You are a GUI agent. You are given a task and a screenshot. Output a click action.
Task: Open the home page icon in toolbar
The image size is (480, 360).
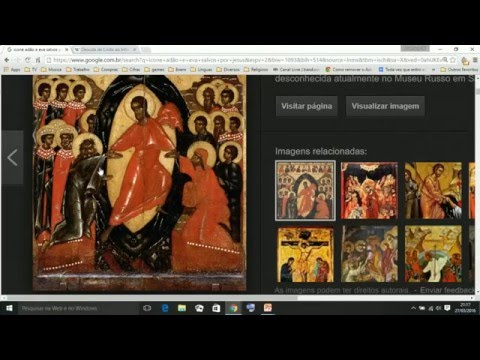38,60
